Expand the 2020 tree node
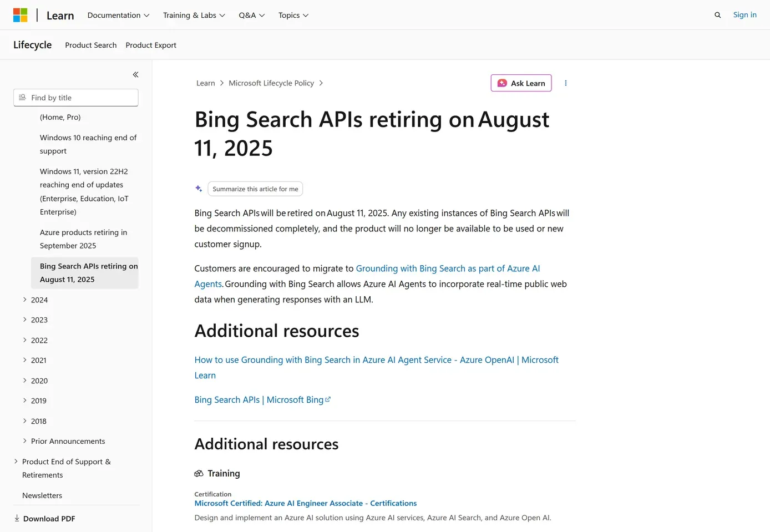The width and height of the screenshot is (770, 532). click(24, 381)
